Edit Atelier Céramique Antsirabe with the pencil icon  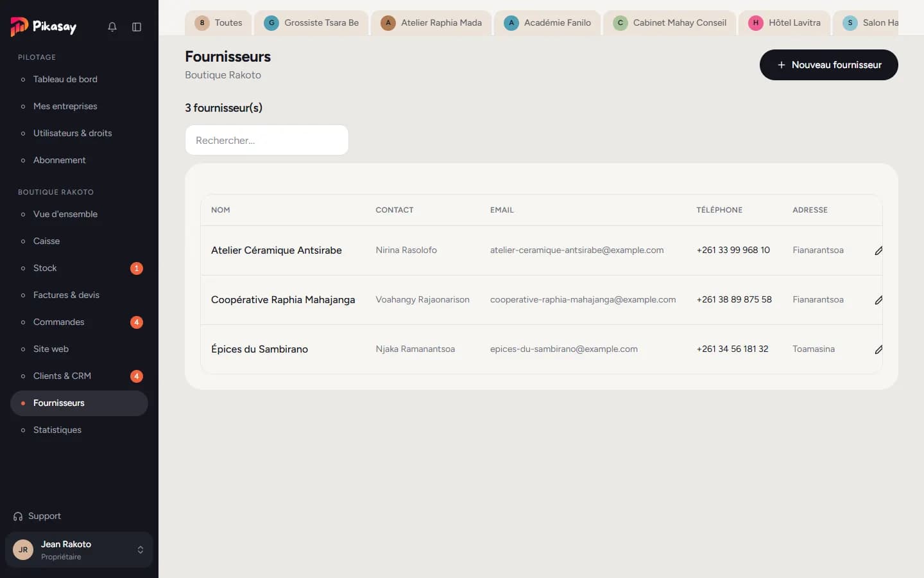pyautogui.click(x=878, y=250)
